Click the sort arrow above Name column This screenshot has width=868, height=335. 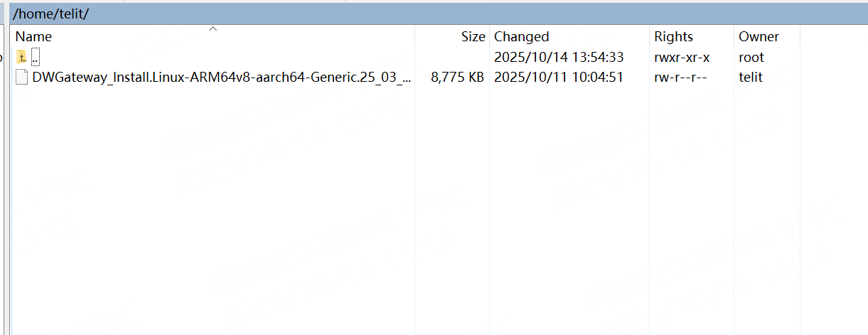pyautogui.click(x=212, y=29)
